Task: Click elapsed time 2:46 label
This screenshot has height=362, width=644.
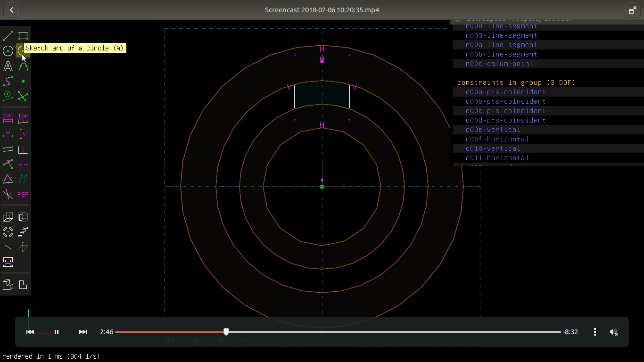Action: [107, 332]
